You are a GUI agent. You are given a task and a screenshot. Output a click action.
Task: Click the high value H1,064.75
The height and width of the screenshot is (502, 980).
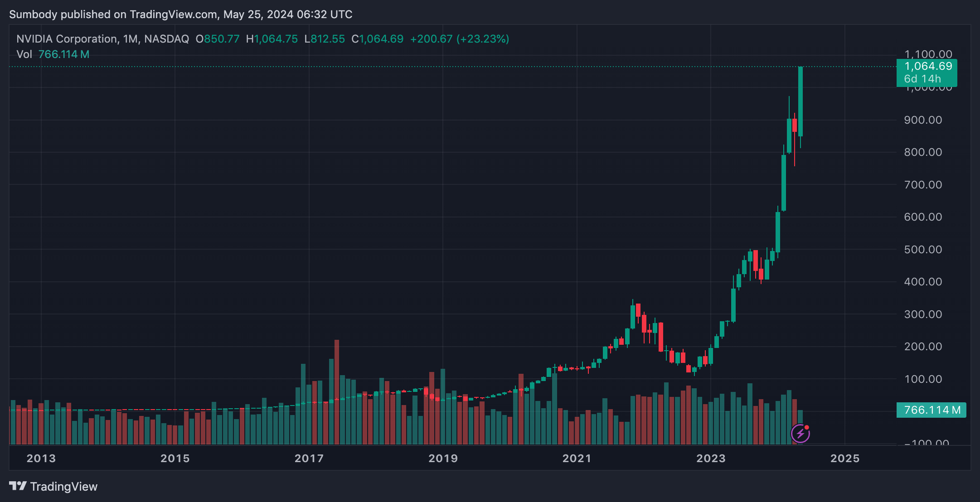click(x=272, y=39)
